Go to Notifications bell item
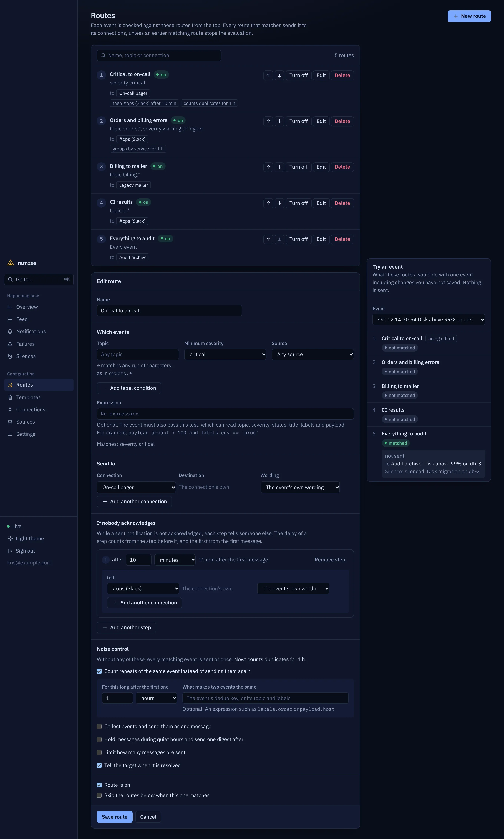This screenshot has height=839, width=504. click(x=39, y=331)
